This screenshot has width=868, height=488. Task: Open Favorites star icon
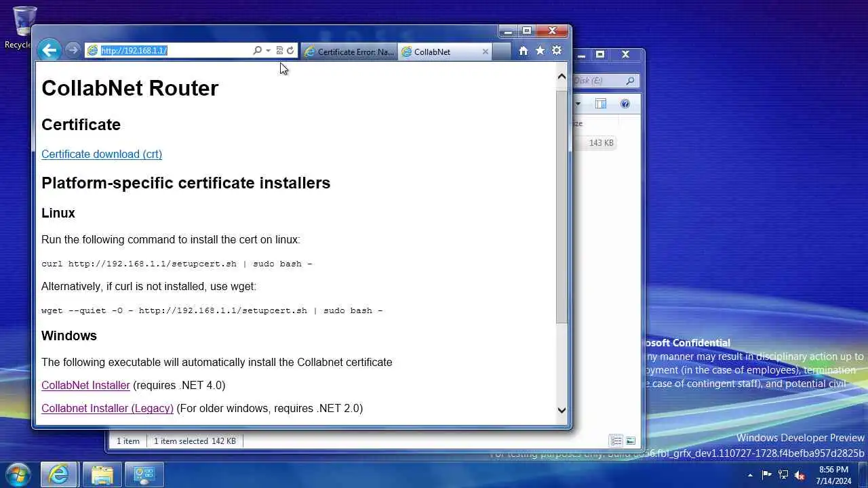pyautogui.click(x=540, y=51)
